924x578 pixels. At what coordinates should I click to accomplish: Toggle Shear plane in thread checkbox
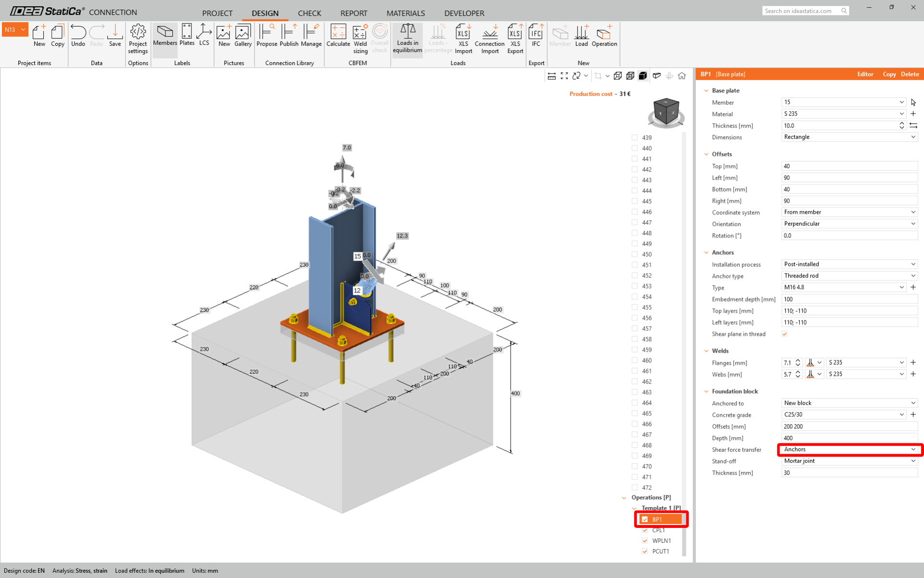click(784, 334)
